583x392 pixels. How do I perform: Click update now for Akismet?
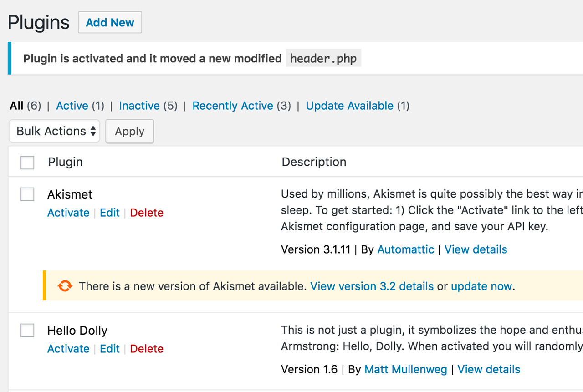pos(481,286)
